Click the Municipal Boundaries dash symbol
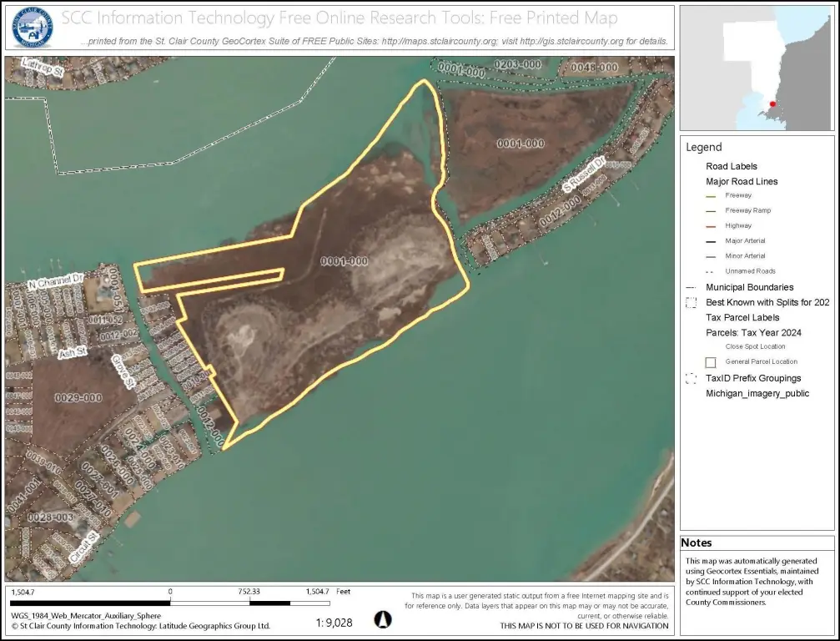 tap(689, 287)
